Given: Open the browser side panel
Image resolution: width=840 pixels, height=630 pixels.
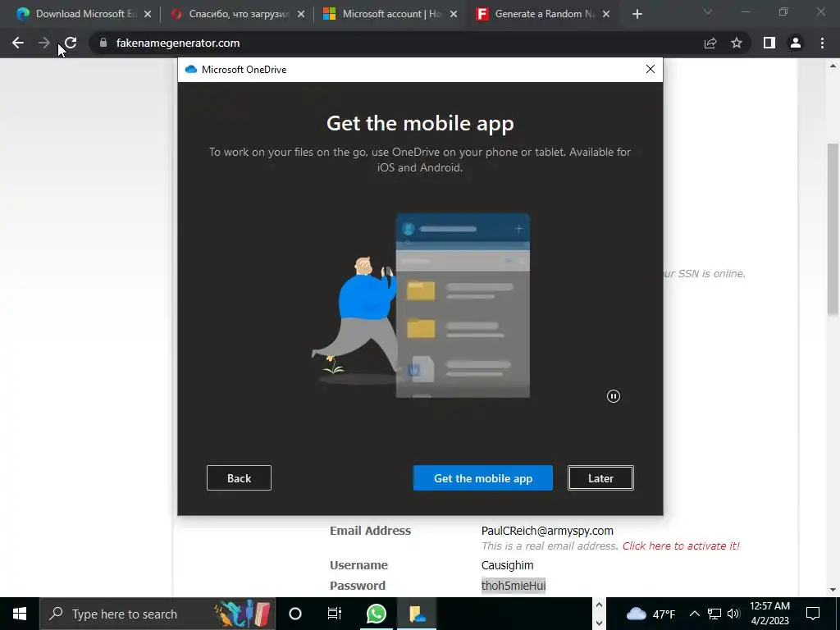Looking at the screenshot, I should [769, 43].
